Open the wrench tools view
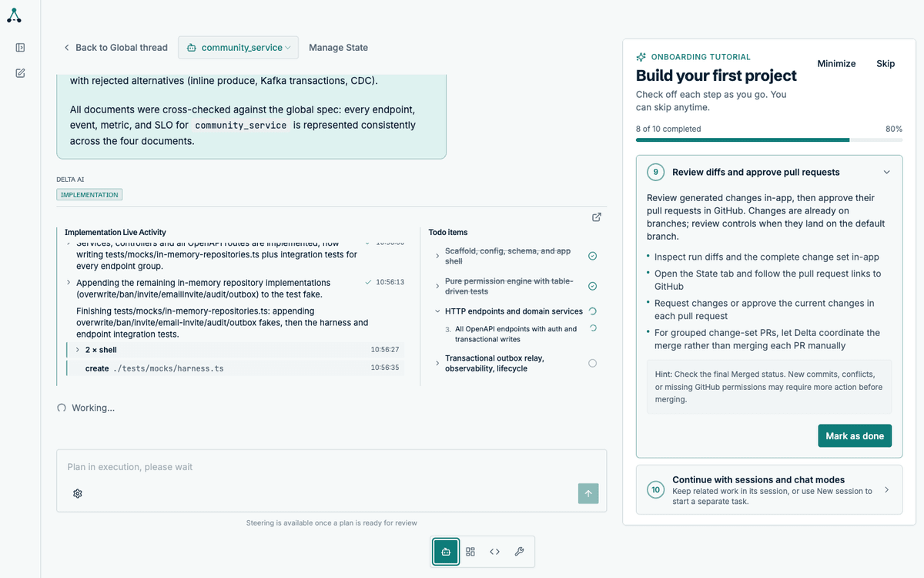 coord(519,552)
